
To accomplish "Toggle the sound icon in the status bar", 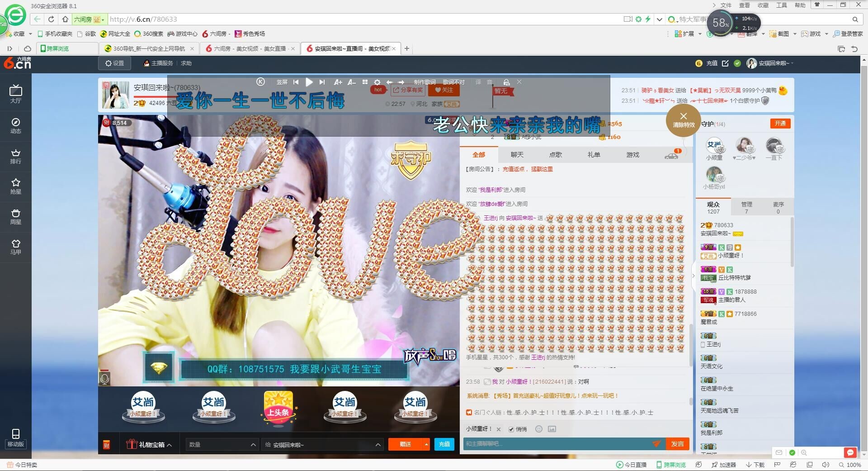I will pos(826,465).
